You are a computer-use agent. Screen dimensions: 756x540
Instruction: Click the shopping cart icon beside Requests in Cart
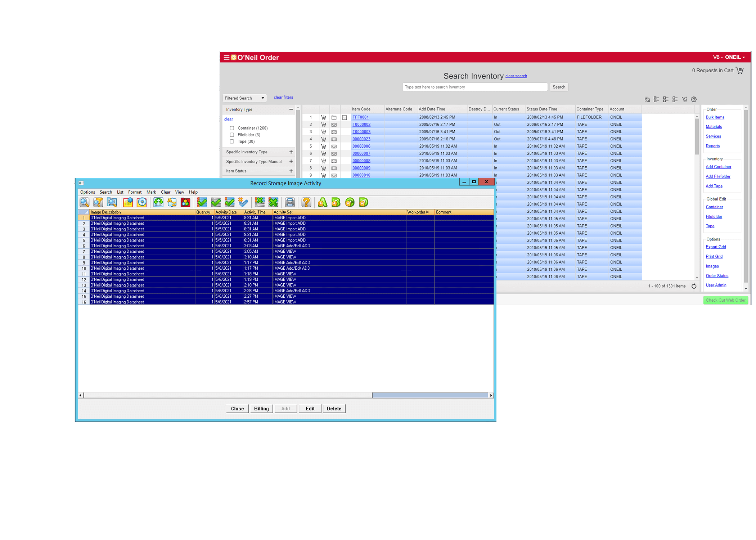coord(740,71)
